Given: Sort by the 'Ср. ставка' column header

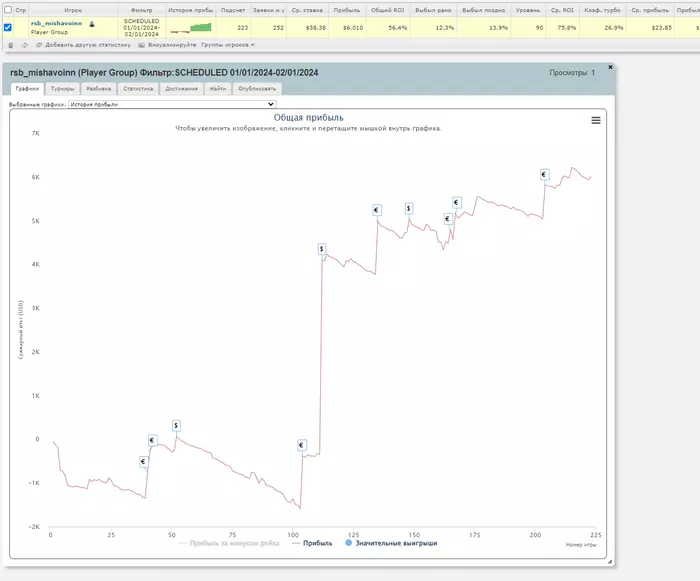Looking at the screenshot, I should click(307, 10).
